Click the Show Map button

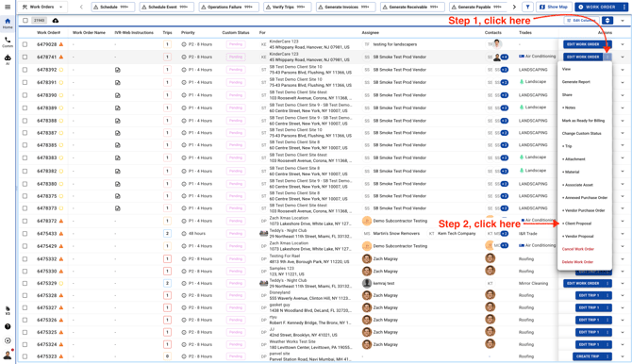click(x=554, y=7)
